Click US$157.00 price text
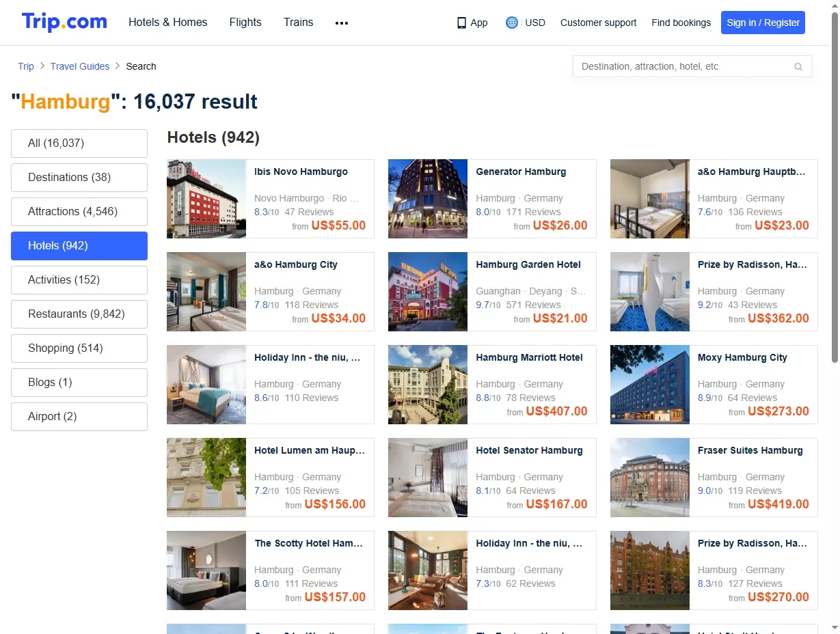 [335, 597]
